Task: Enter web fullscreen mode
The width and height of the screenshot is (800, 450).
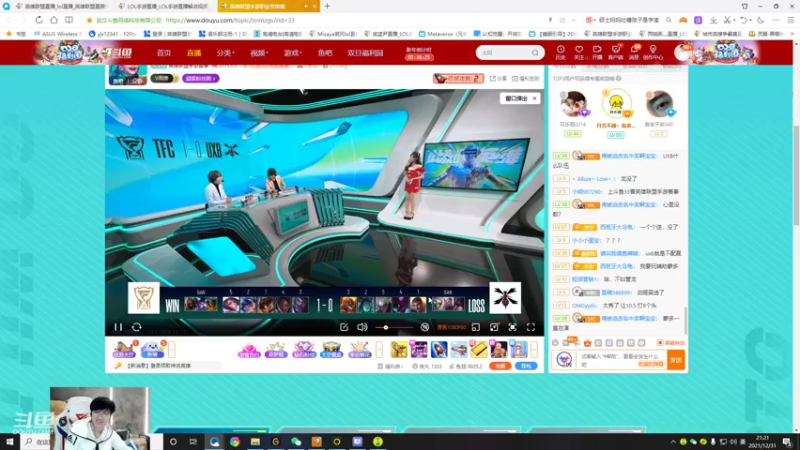Action: point(512,327)
